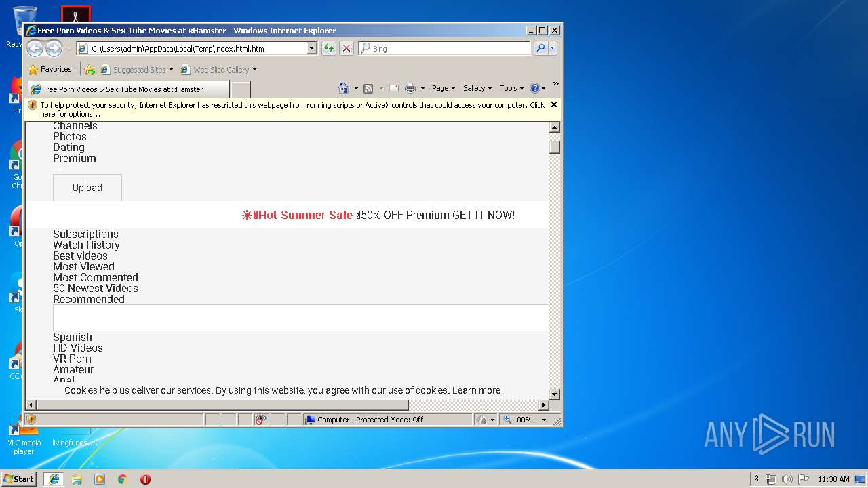This screenshot has width=868, height=488.
Task: Open recent pages dropdown next to Forward
Action: (x=68, y=49)
